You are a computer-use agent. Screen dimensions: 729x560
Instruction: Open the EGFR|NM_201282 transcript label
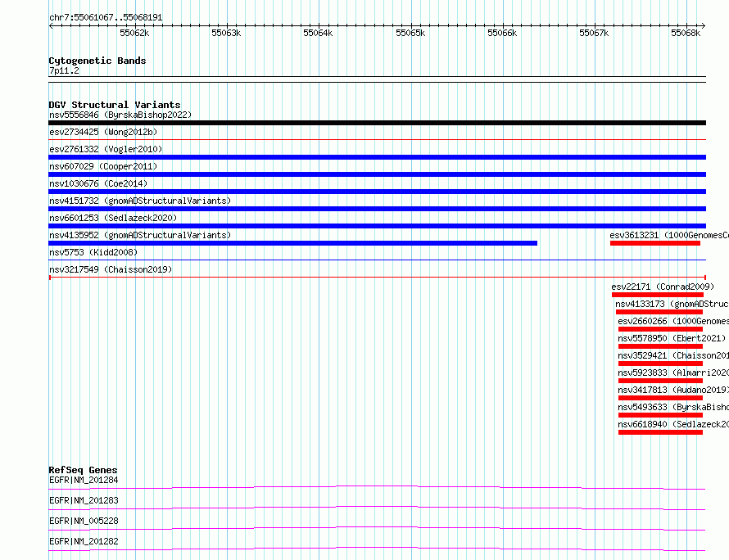(x=84, y=541)
